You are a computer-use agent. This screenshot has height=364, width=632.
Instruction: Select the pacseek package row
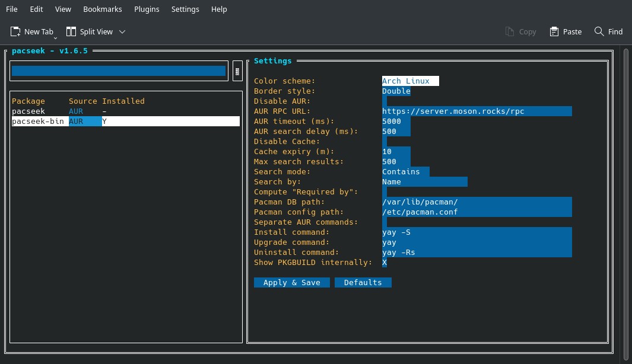pos(126,111)
